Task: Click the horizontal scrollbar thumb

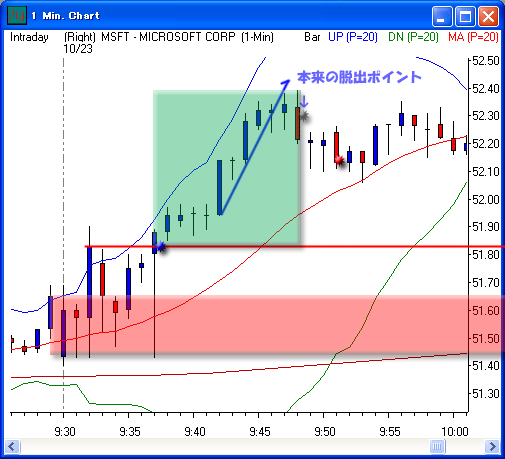Action: pyautogui.click(x=437, y=446)
